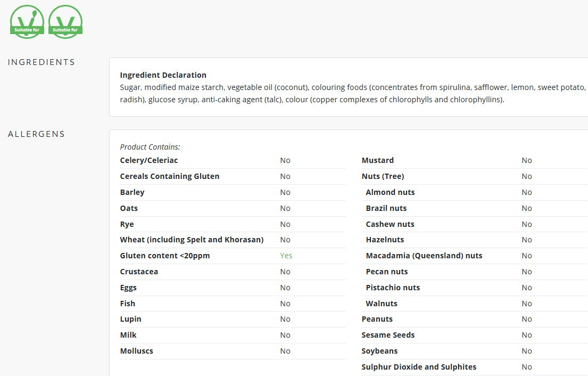This screenshot has width=588, height=376.
Task: Click the green V badge with the leaf
Action: click(x=27, y=22)
